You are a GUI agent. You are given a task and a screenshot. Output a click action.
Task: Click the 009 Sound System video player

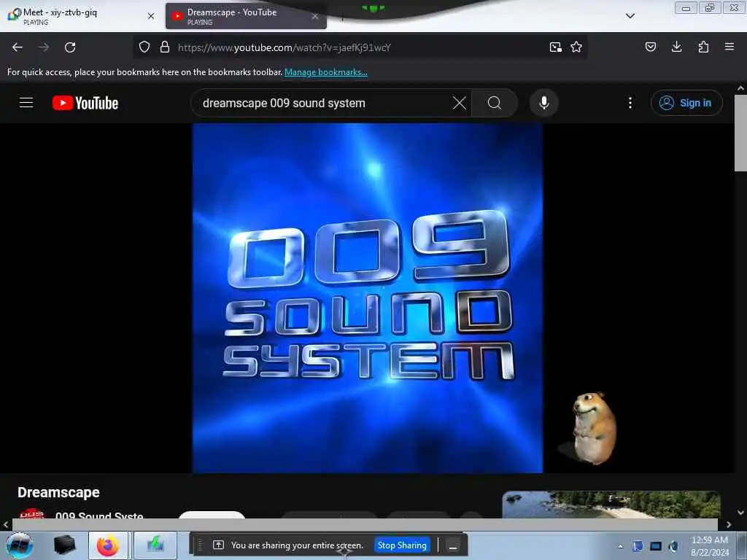(x=368, y=298)
